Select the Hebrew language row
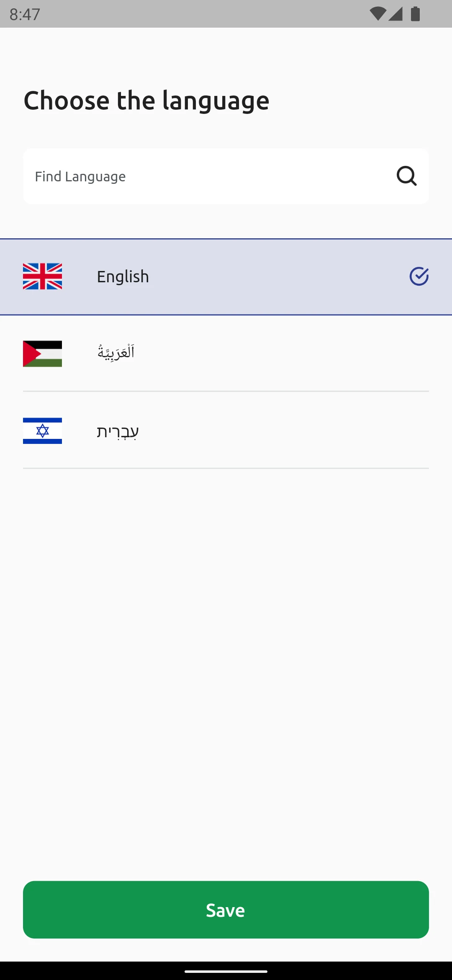452x980 pixels. pos(226,431)
